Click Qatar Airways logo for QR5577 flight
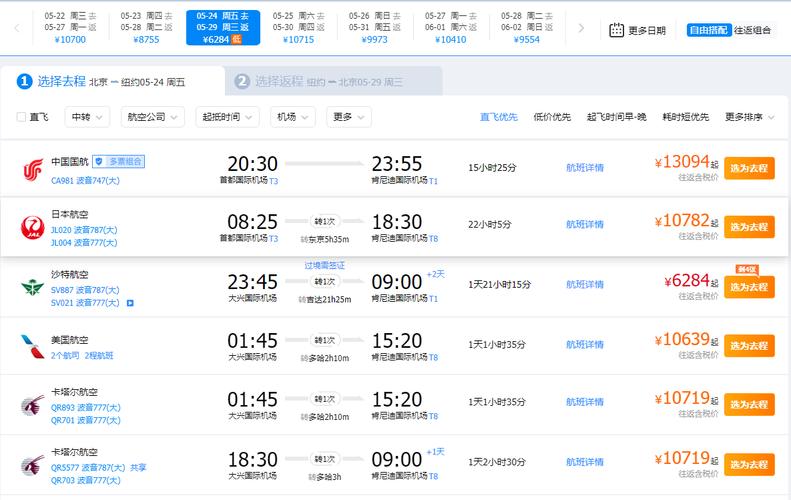791x500 pixels. [33, 465]
